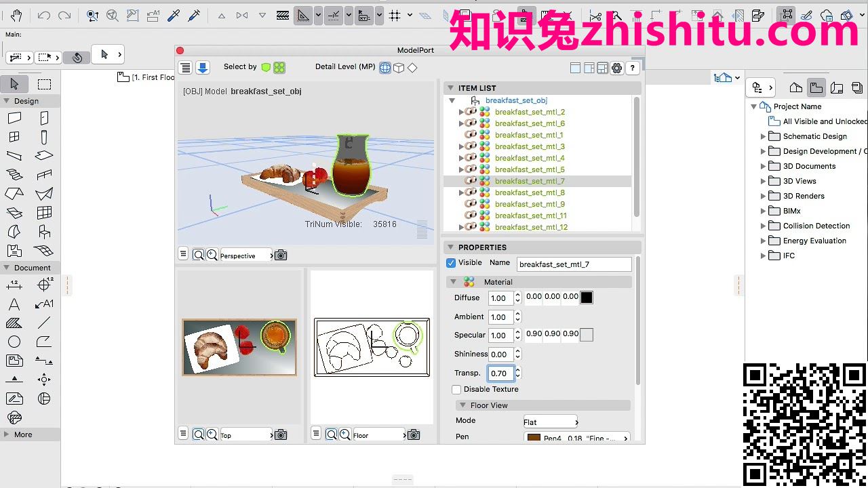
Task: Expand the More toolbox group
Action: tap(6, 434)
